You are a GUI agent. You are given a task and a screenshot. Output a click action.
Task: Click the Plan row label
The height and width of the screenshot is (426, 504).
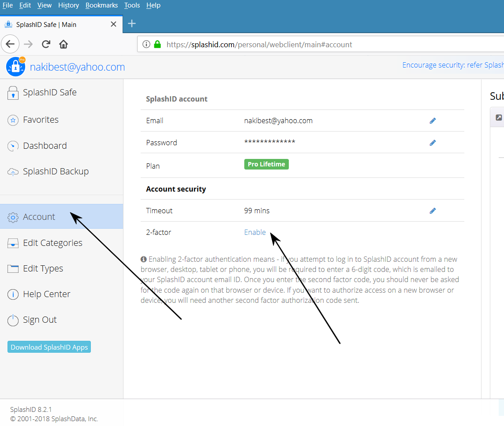pos(153,166)
